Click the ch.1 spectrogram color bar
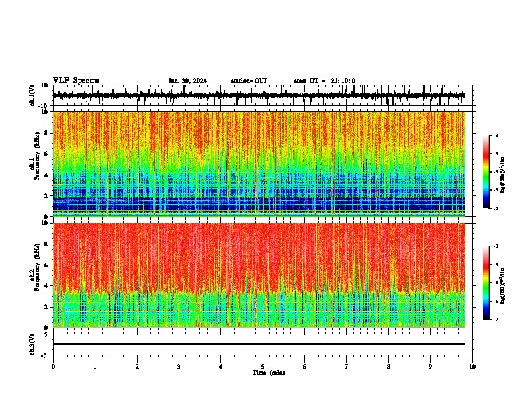The height and width of the screenshot is (411, 532). click(486, 172)
